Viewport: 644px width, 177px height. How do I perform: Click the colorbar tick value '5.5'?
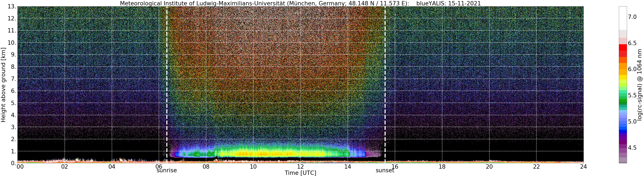tap(632, 95)
